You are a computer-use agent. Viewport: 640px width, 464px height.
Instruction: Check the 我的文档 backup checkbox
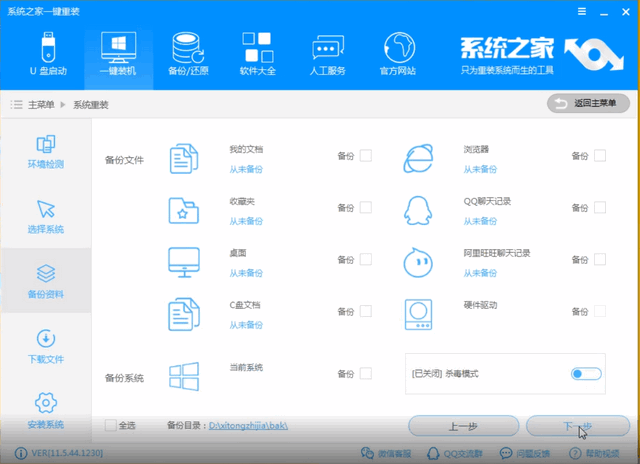pos(366,156)
